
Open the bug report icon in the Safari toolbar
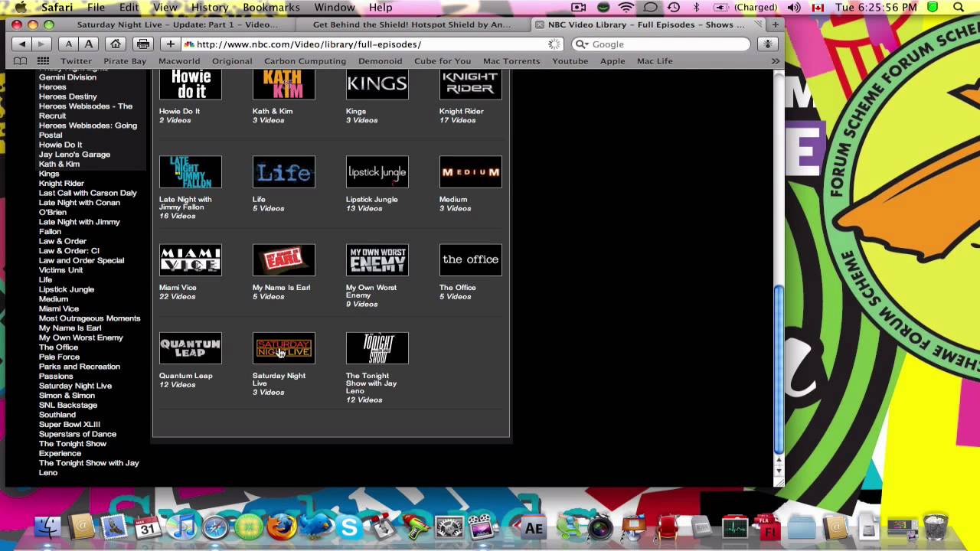pos(767,44)
